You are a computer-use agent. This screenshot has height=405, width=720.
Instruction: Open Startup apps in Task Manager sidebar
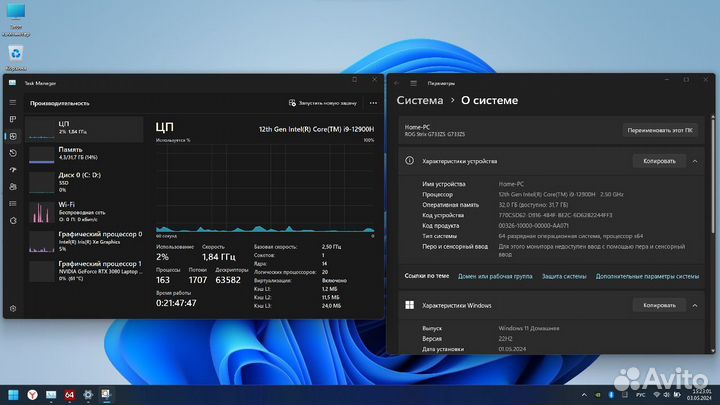(13, 170)
